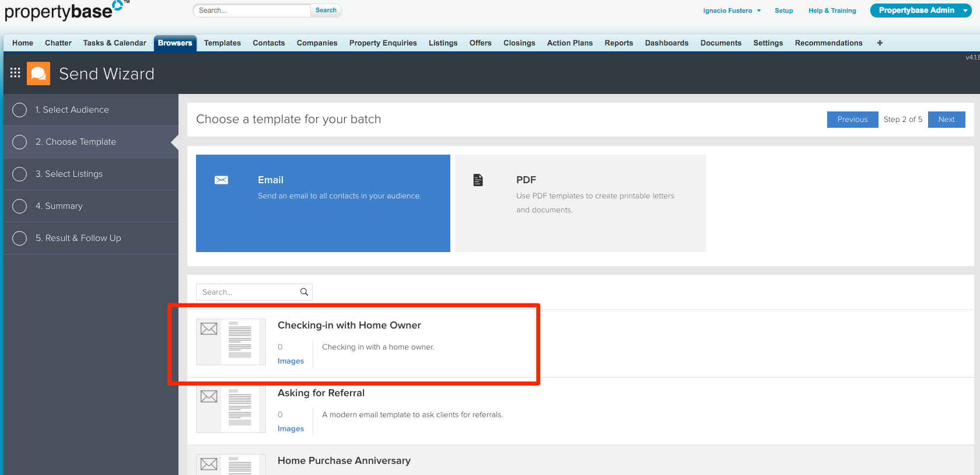Screen dimensions: 980x475
Task: Click 'Home Purchase Anniversary' title
Action: coord(344,460)
